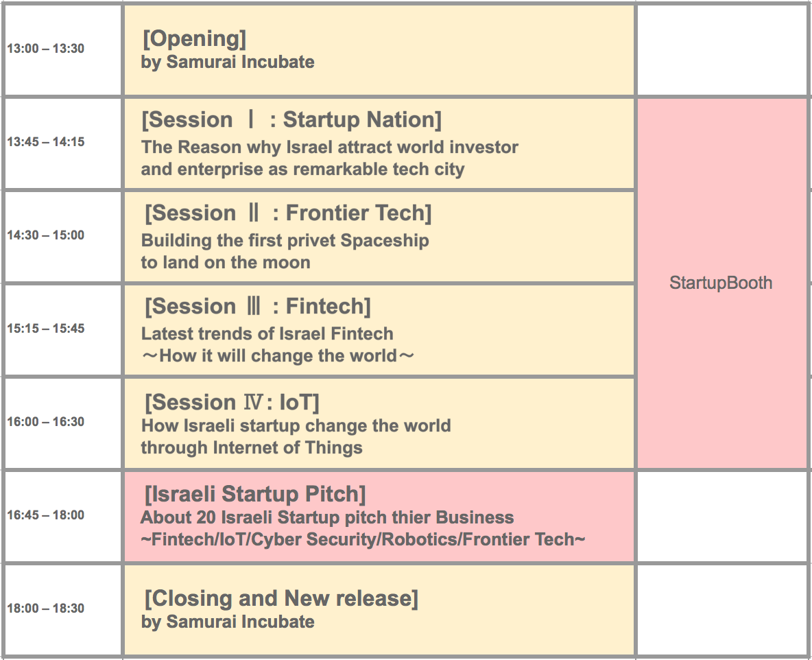Click the 13:45 – 14:15 time cell
This screenshot has height=660, width=812.
(45, 142)
